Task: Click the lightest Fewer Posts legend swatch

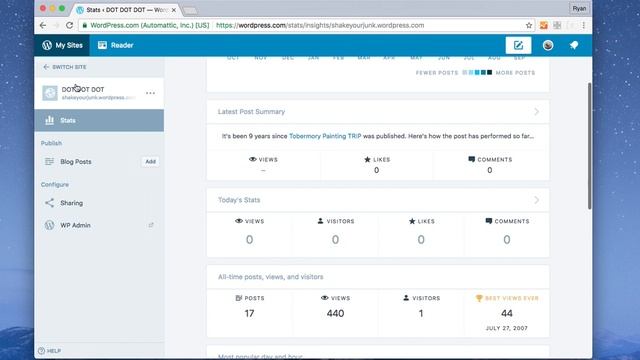Action: pyautogui.click(x=464, y=73)
